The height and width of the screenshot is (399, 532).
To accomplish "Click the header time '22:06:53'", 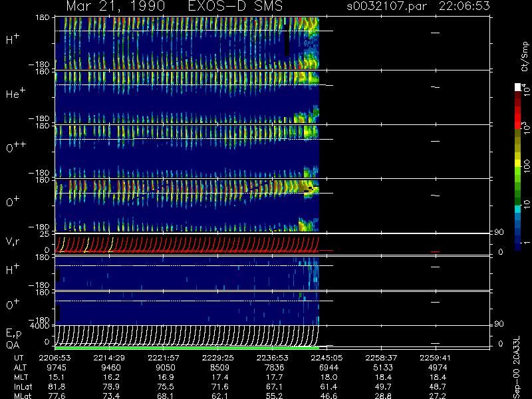I will tap(464, 6).
